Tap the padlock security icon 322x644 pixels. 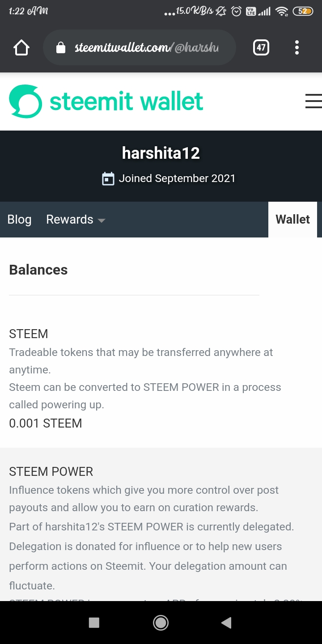[61, 48]
